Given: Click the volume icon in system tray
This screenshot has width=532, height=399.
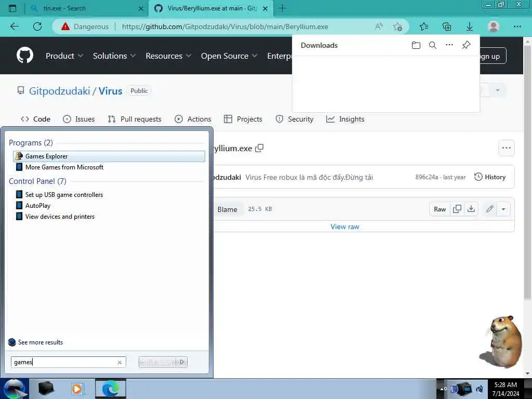Looking at the screenshot, I should point(480,389).
